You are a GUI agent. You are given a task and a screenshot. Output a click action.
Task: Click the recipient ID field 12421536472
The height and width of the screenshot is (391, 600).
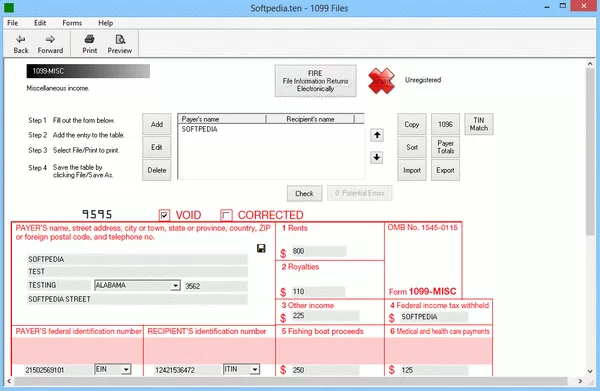(187, 370)
